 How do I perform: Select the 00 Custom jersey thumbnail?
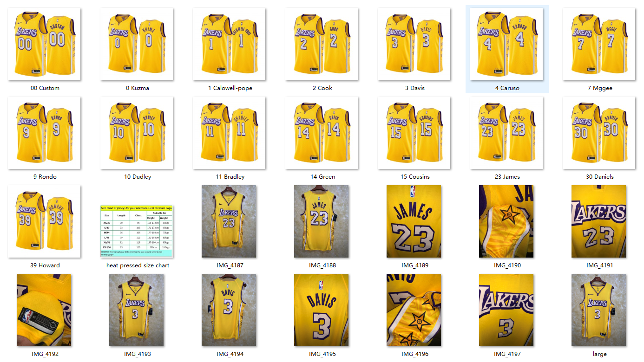(x=45, y=44)
